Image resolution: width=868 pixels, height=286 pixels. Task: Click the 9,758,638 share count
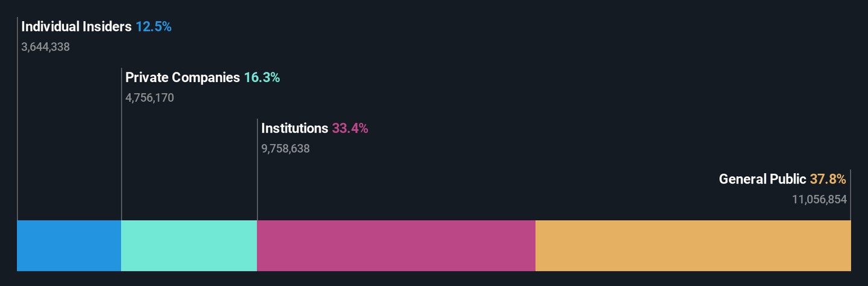pos(285,148)
